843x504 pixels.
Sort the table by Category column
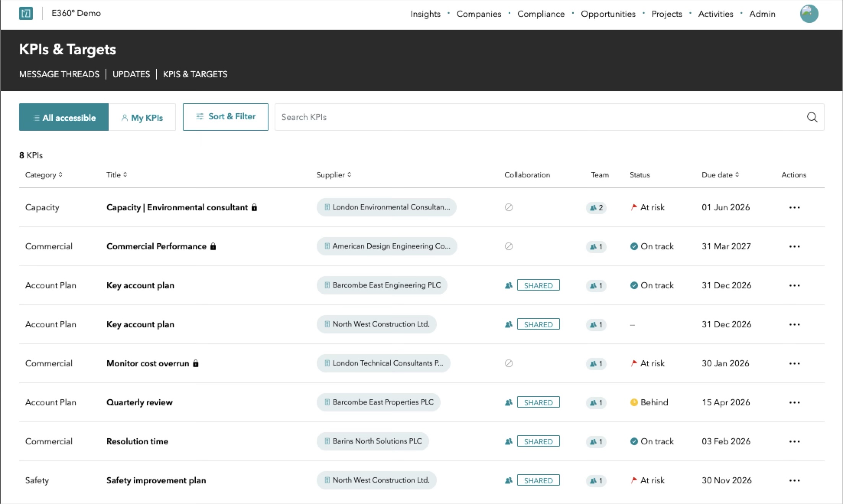(x=44, y=175)
